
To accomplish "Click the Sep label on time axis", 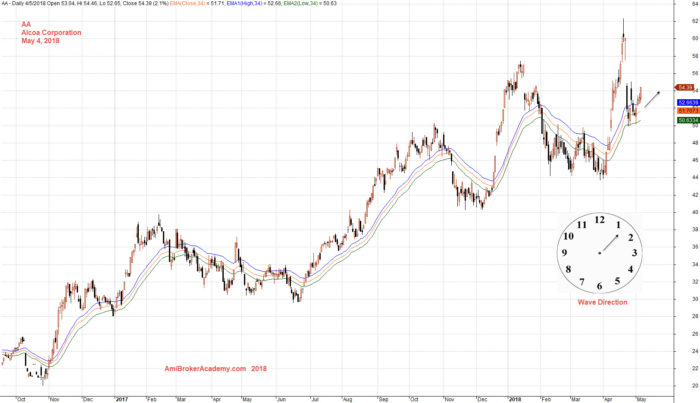I will [x=383, y=399].
